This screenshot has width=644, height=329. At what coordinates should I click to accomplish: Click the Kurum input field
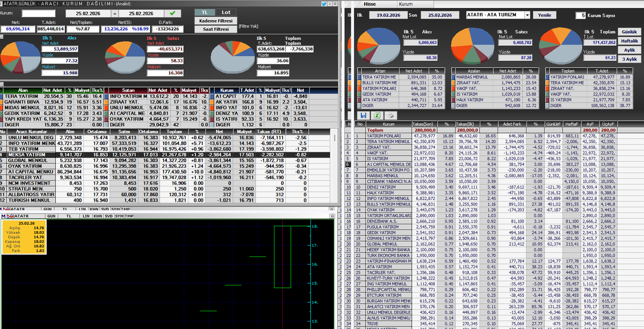[x=38, y=13]
